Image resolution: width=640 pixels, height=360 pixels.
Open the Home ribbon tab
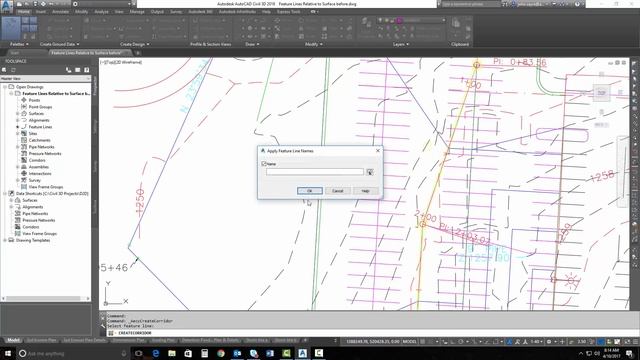click(24, 12)
